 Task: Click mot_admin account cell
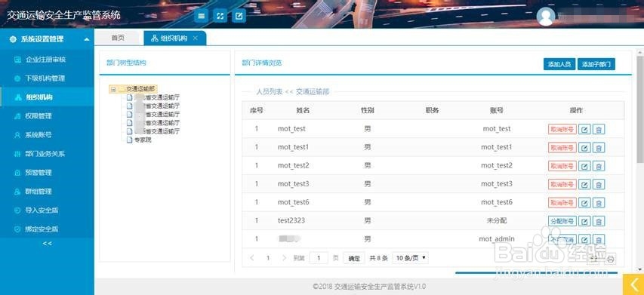pyautogui.click(x=497, y=238)
